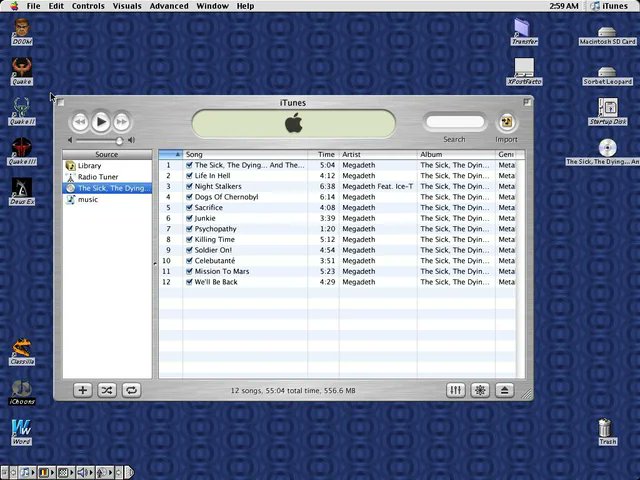Turn on the visualizer
Viewport: 640px width, 480px height.
point(480,390)
